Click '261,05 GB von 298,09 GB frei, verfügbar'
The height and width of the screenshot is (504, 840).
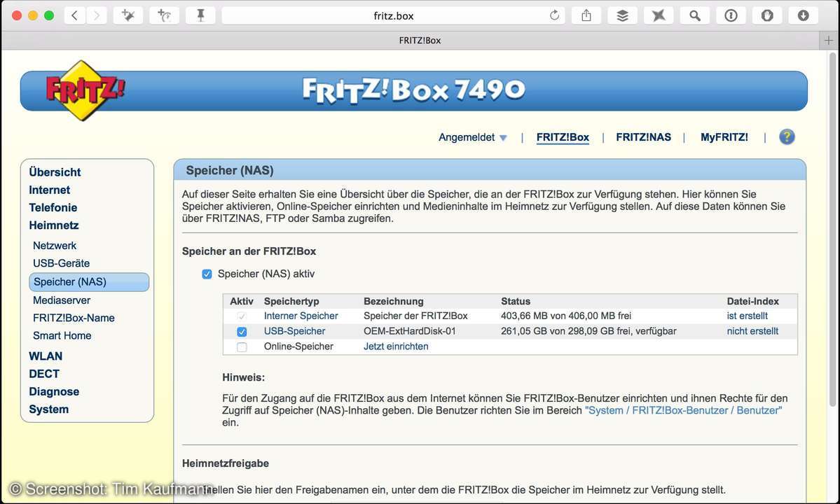588,331
